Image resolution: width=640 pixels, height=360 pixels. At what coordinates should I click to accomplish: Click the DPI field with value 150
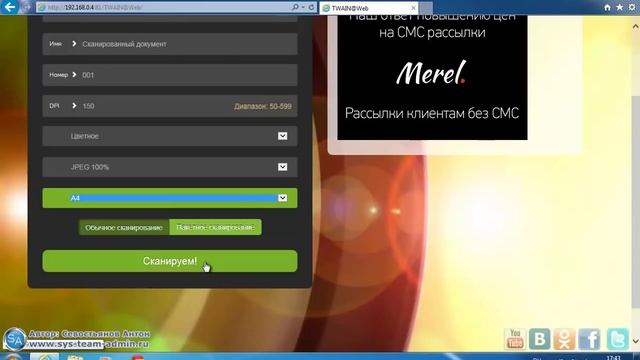pyautogui.click(x=170, y=106)
